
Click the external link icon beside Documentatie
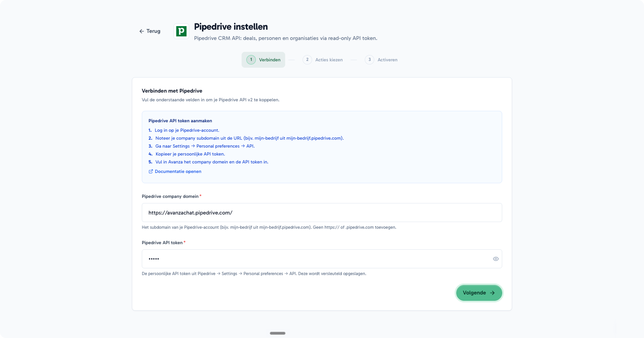click(x=151, y=171)
